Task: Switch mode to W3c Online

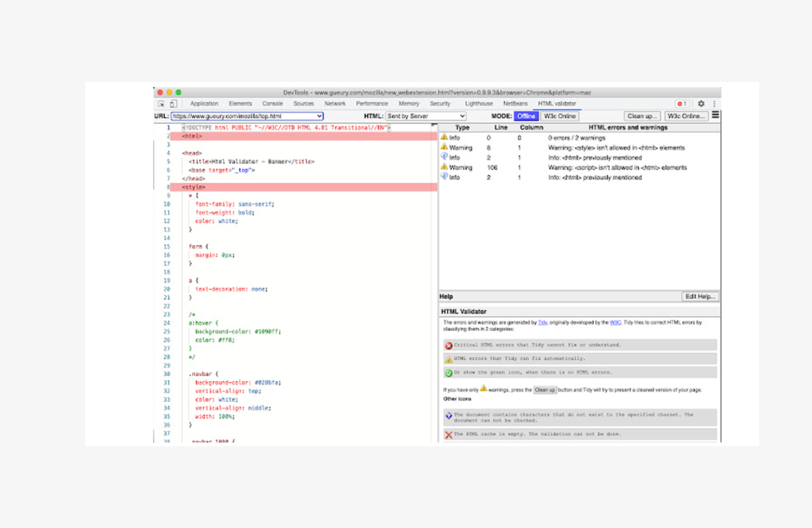Action: coord(560,116)
